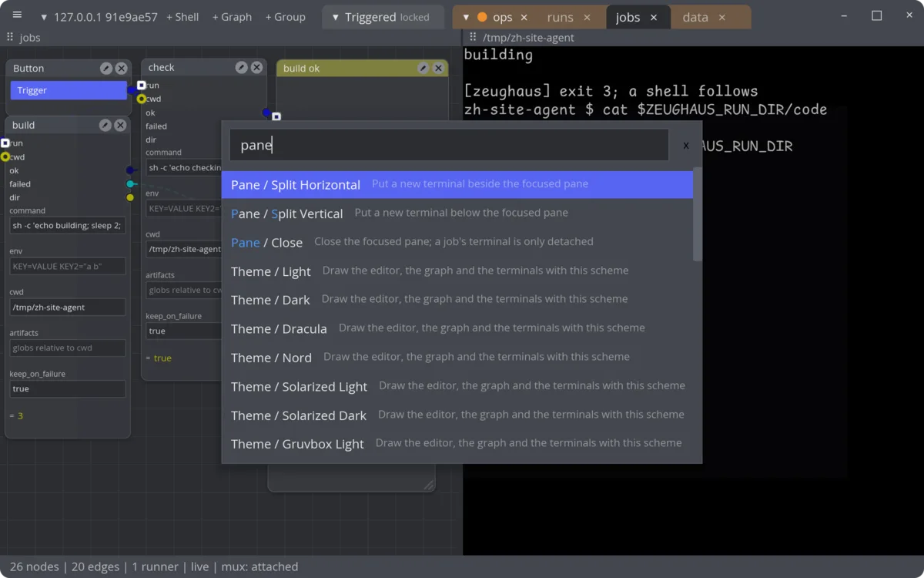Open the 127.0.0.1 runner dropdown
Viewport: 924px width, 578px height.
(44, 17)
